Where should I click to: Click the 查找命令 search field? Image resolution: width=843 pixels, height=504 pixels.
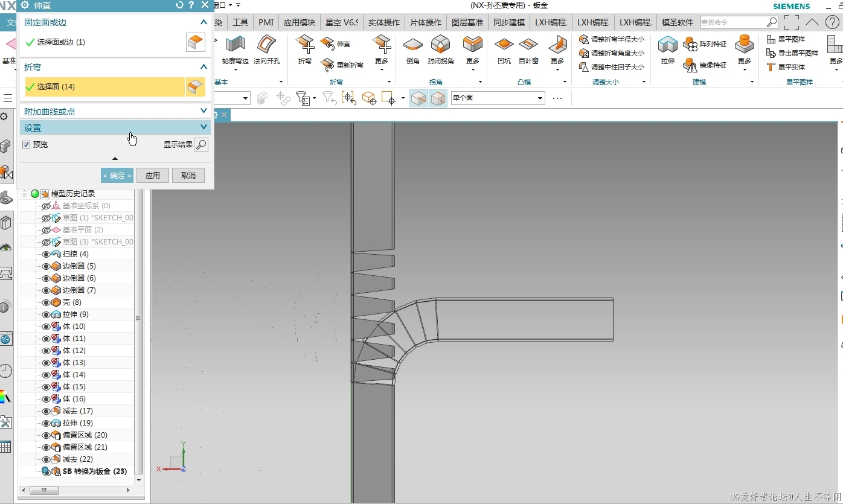pyautogui.click(x=733, y=22)
